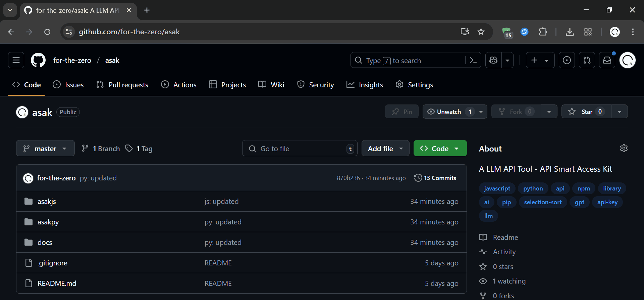
Task: Open the pull requests icon in header
Action: [x=587, y=60]
